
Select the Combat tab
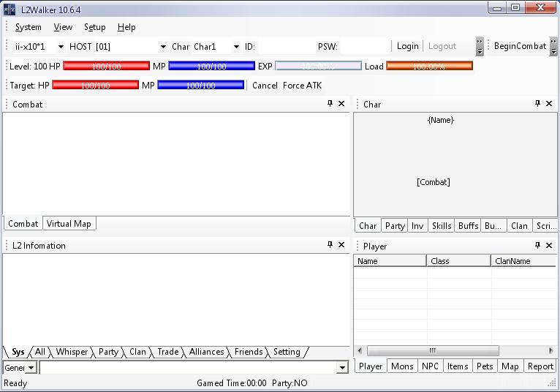(x=23, y=224)
